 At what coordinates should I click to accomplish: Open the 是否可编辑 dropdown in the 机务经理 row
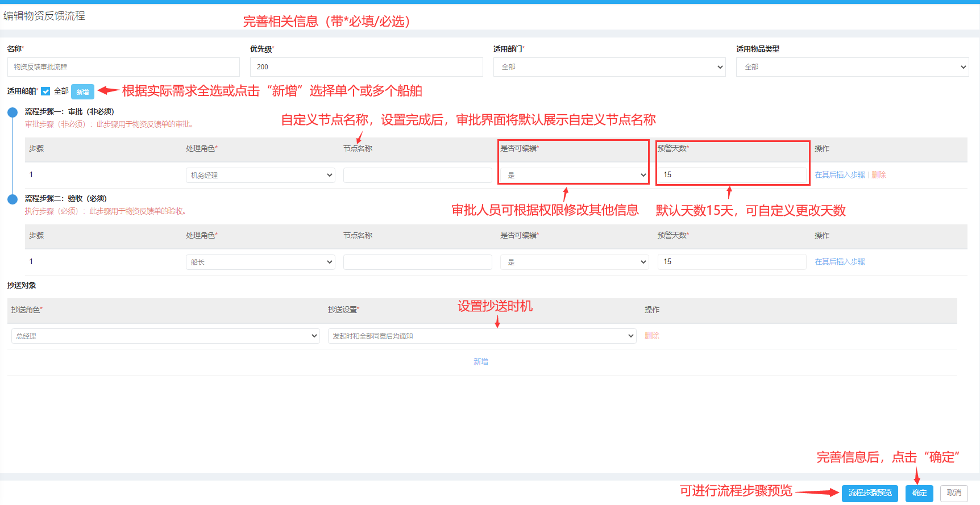(574, 175)
